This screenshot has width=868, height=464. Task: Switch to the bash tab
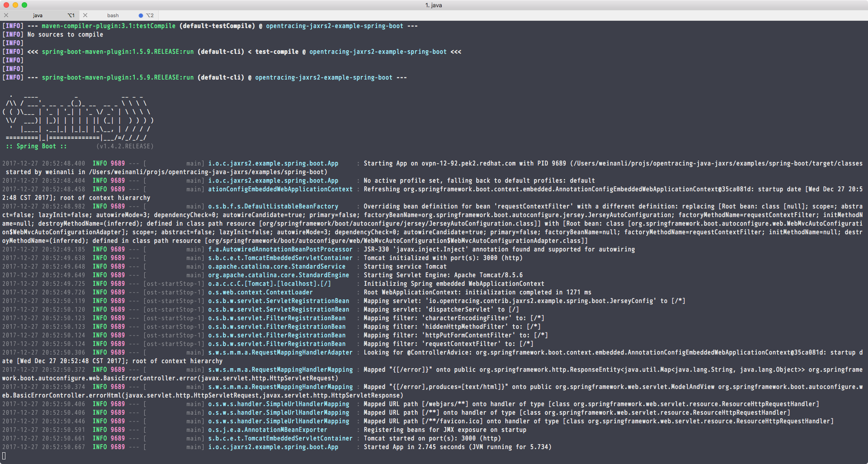pyautogui.click(x=113, y=15)
